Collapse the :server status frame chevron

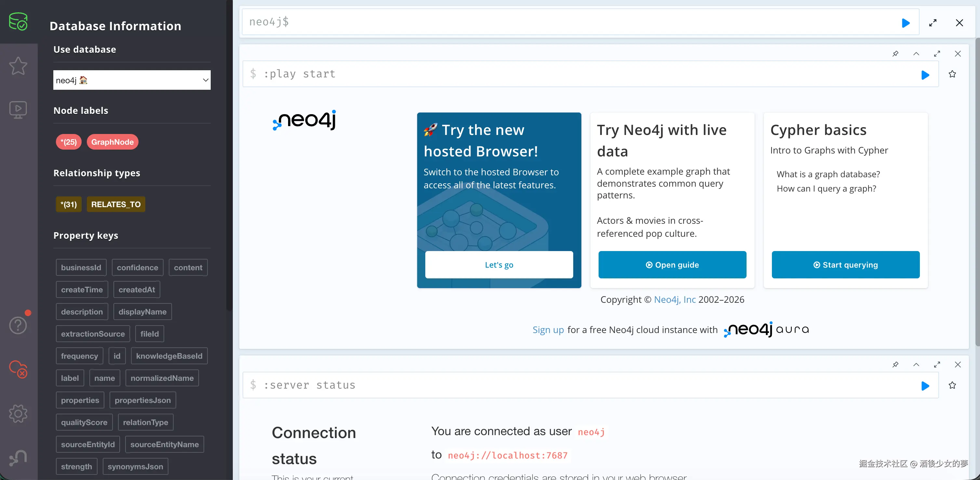[916, 365]
